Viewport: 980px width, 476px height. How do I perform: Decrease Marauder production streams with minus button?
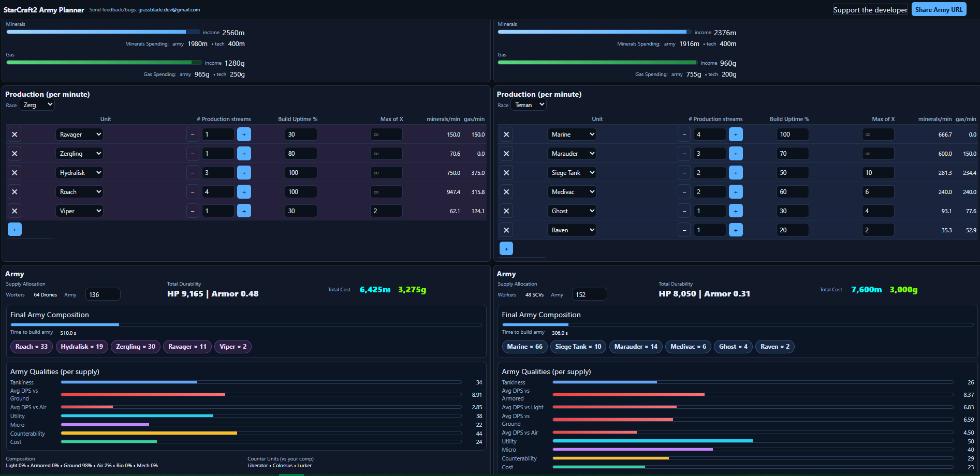point(684,153)
